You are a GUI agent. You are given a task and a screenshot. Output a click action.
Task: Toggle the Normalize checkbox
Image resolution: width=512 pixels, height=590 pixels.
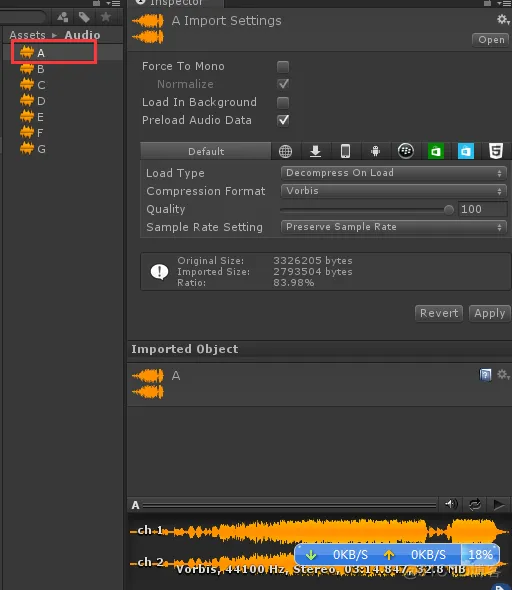(283, 84)
